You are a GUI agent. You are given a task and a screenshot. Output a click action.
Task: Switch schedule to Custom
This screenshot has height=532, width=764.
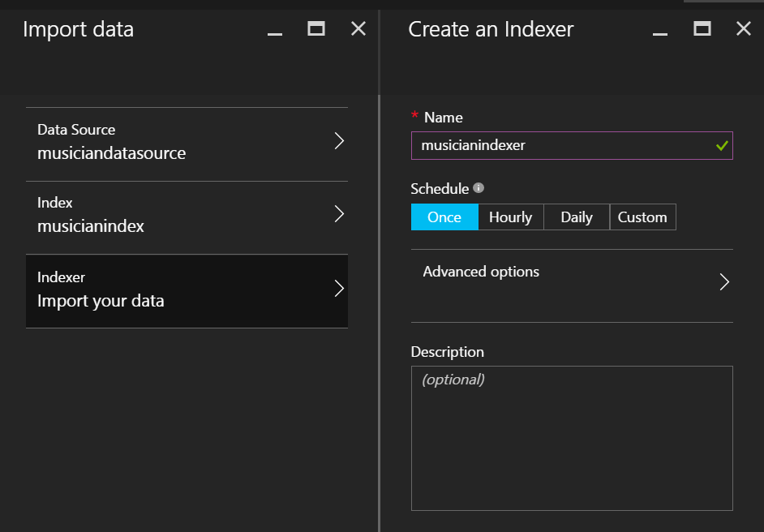point(642,217)
